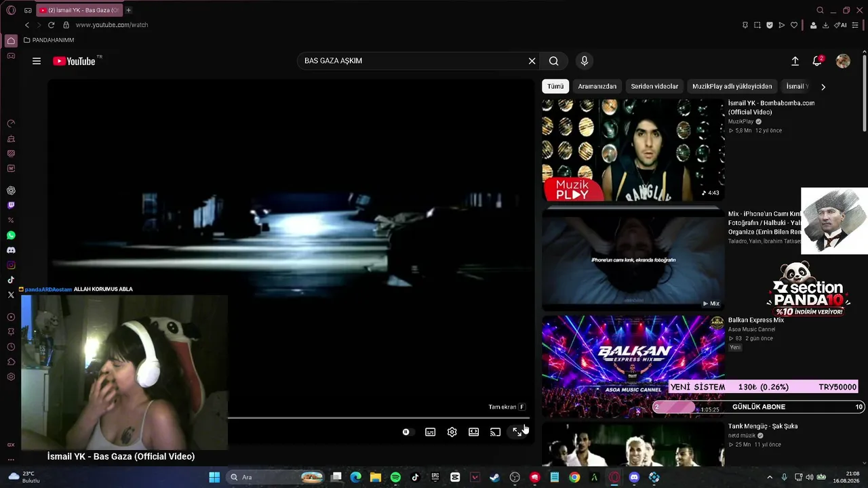The height and width of the screenshot is (488, 868).
Task: Run the YouTube search magnifier button
Action: click(554, 61)
